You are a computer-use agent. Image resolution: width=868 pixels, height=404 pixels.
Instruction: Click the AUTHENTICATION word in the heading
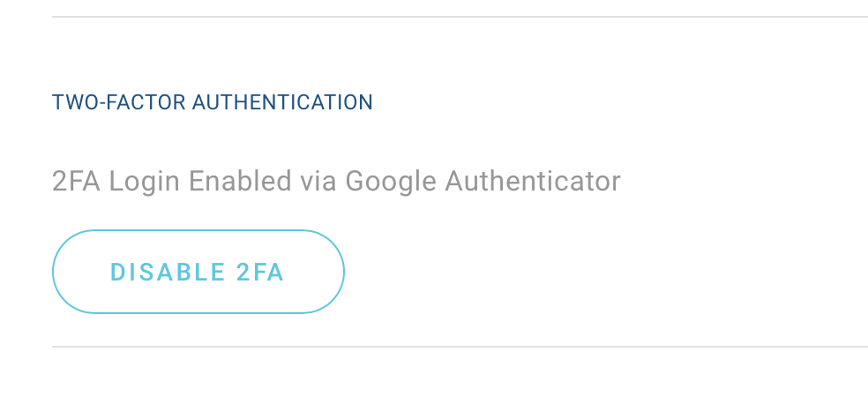pos(282,102)
